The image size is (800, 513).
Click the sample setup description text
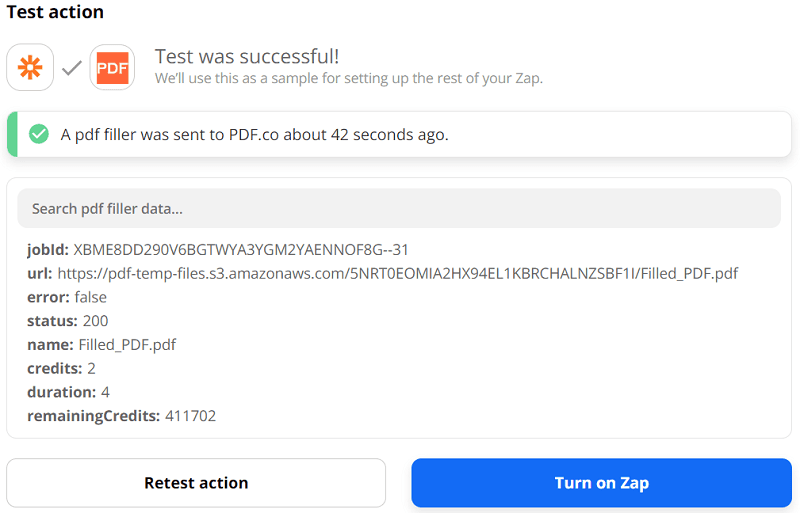[348, 78]
